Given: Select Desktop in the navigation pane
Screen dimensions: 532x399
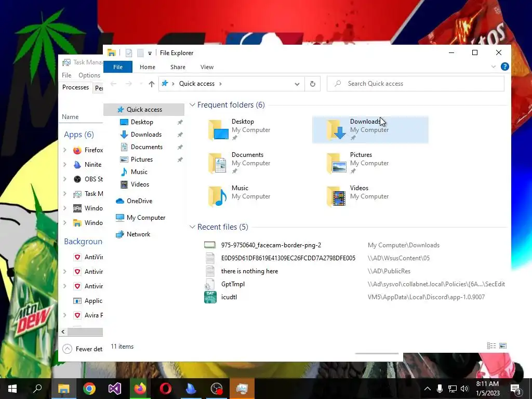Looking at the screenshot, I should click(x=142, y=122).
